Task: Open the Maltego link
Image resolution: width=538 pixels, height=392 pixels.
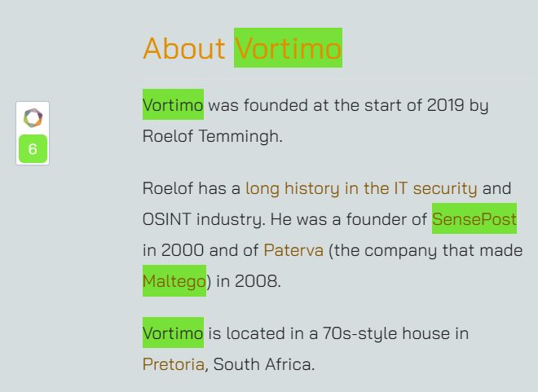Action: coord(174,281)
